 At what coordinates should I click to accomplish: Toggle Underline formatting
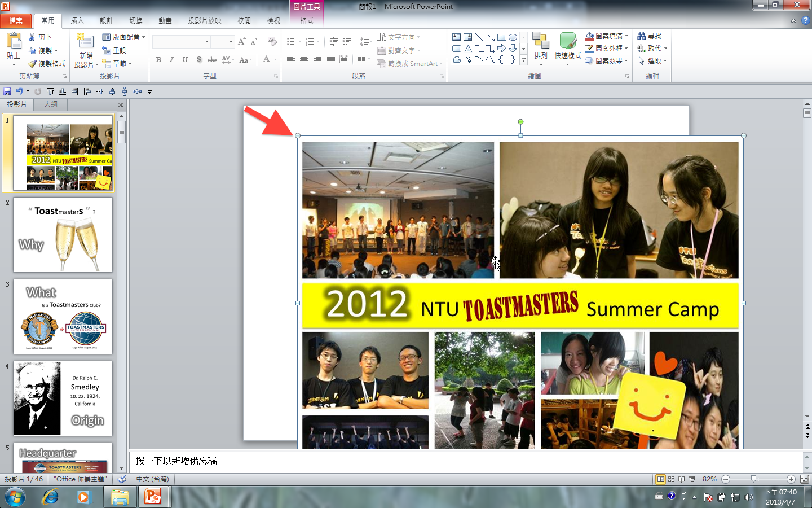185,60
